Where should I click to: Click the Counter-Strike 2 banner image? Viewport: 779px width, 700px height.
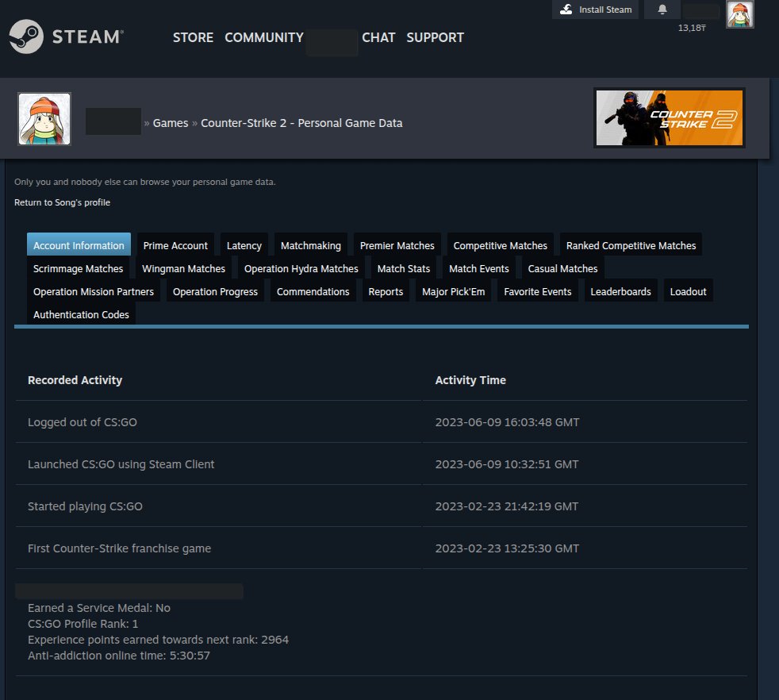tap(669, 118)
